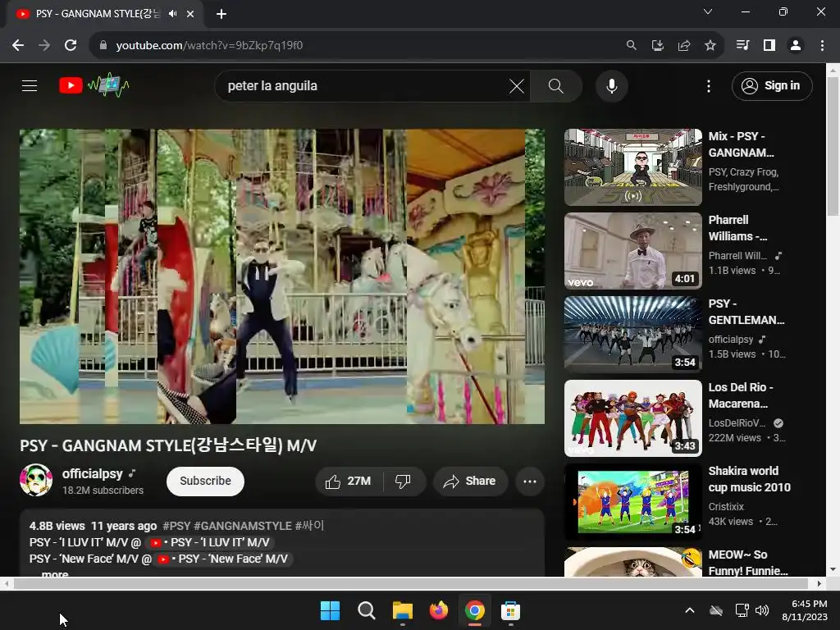Image resolution: width=840 pixels, height=630 pixels.
Task: Open a new tab with plus
Action: [x=221, y=14]
